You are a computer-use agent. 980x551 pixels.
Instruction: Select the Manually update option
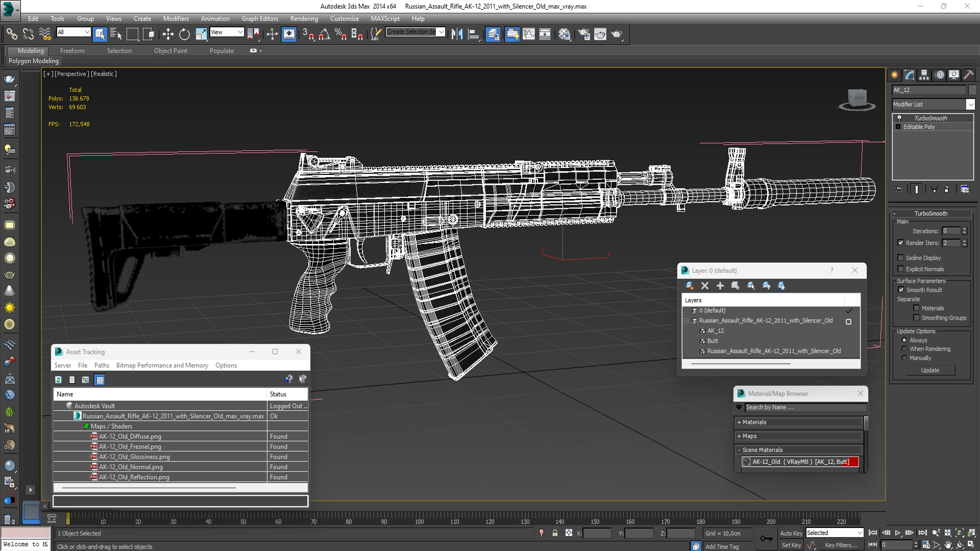[904, 358]
